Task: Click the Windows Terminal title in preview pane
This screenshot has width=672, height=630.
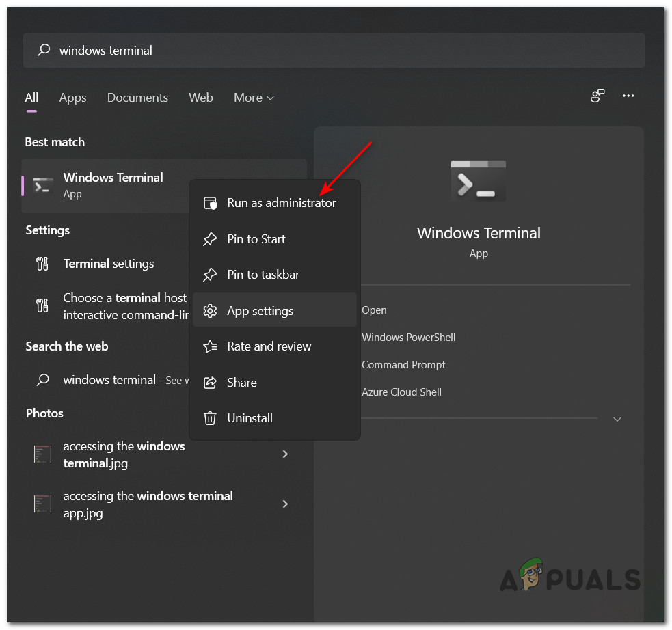Action: [479, 233]
